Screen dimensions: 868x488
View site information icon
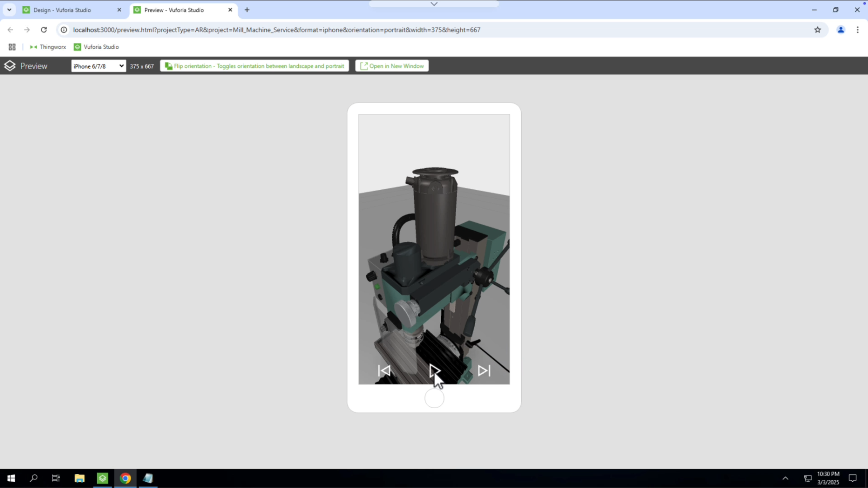tap(64, 30)
